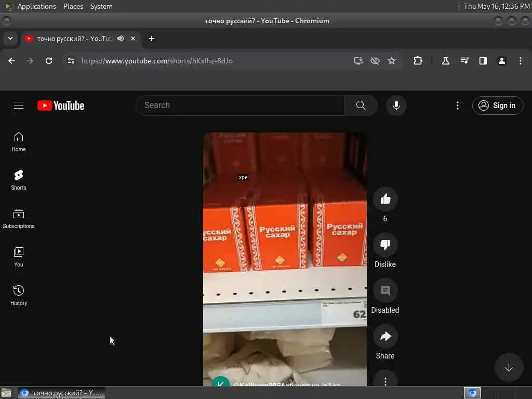Click the crossed-eye tracking protection icon

point(375,61)
